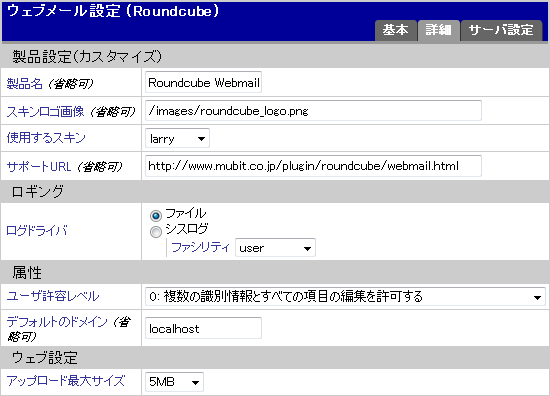The height and width of the screenshot is (396, 550).
Task: Click the ユーザ許容レベル label link
Action: pyautogui.click(x=53, y=296)
